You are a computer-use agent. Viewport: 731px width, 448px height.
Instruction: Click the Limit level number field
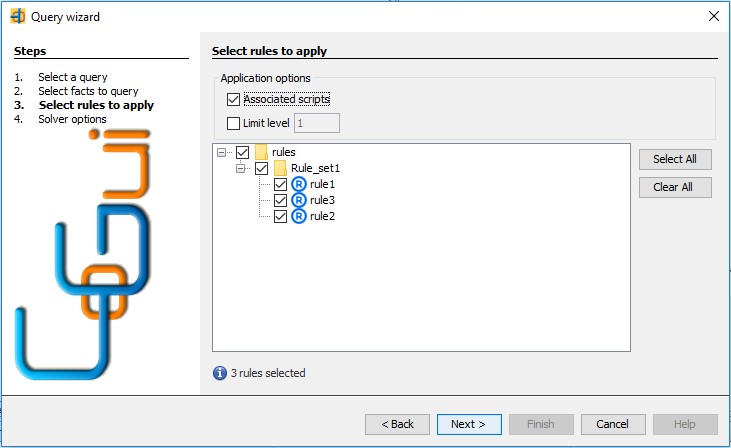[x=317, y=123]
